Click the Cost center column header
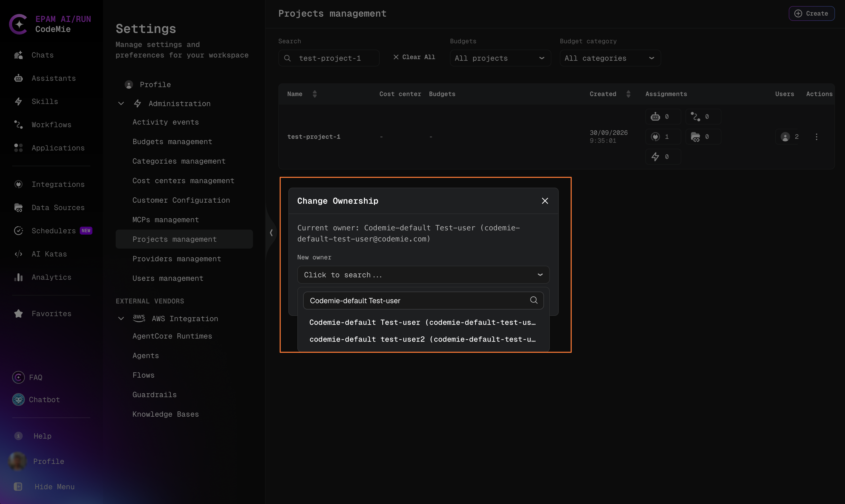The width and height of the screenshot is (845, 504). coord(400,94)
